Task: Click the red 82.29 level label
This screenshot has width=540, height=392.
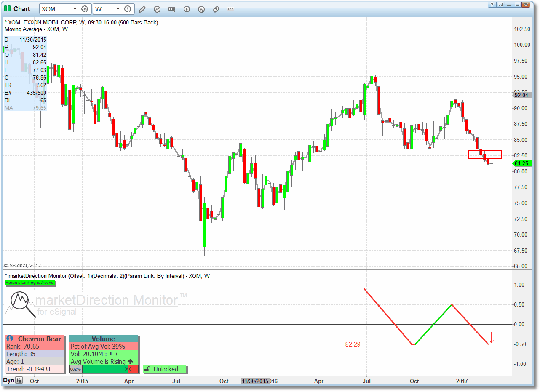Action: (353, 344)
